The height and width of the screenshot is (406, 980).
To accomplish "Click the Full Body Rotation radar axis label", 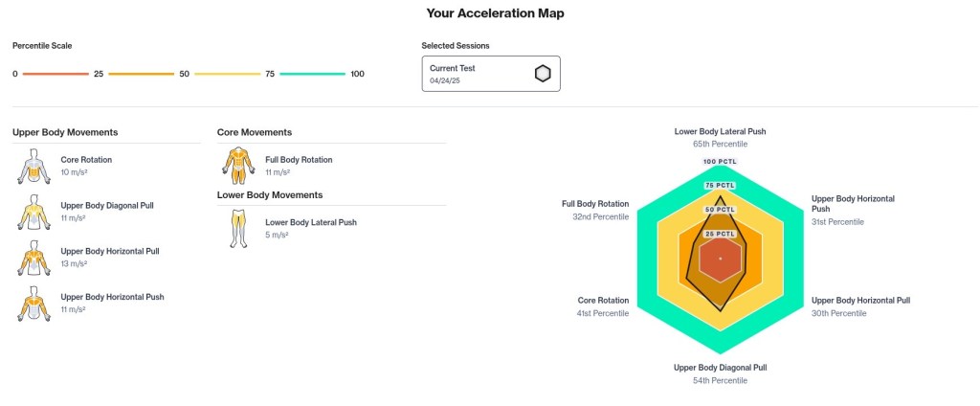I will click(595, 204).
